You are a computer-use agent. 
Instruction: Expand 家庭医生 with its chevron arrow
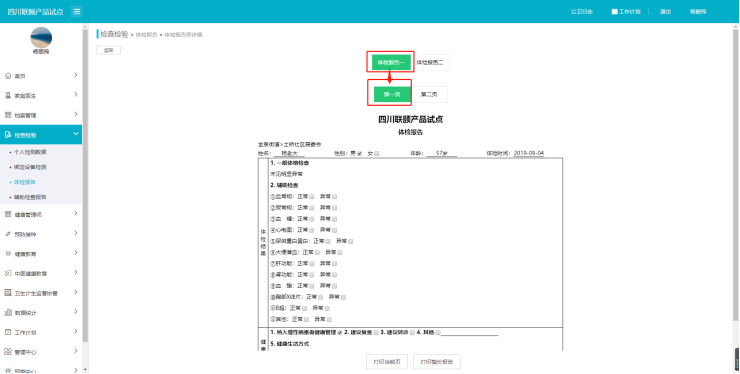(x=76, y=95)
